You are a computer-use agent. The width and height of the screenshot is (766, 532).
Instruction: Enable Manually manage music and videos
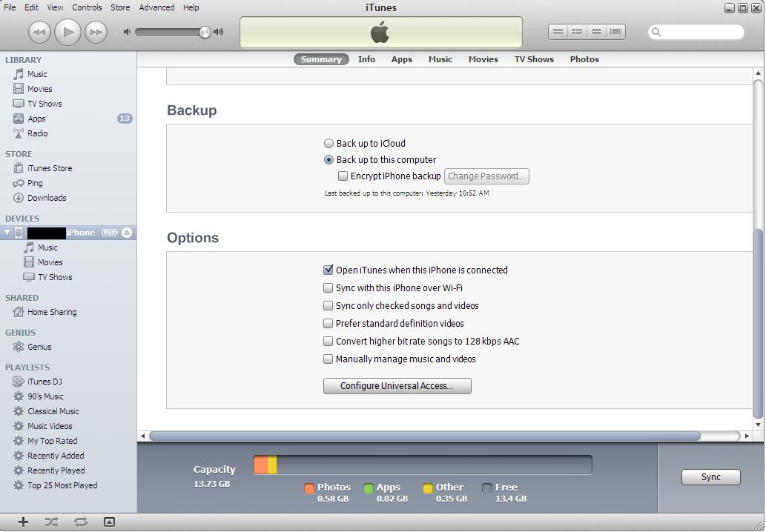(328, 359)
